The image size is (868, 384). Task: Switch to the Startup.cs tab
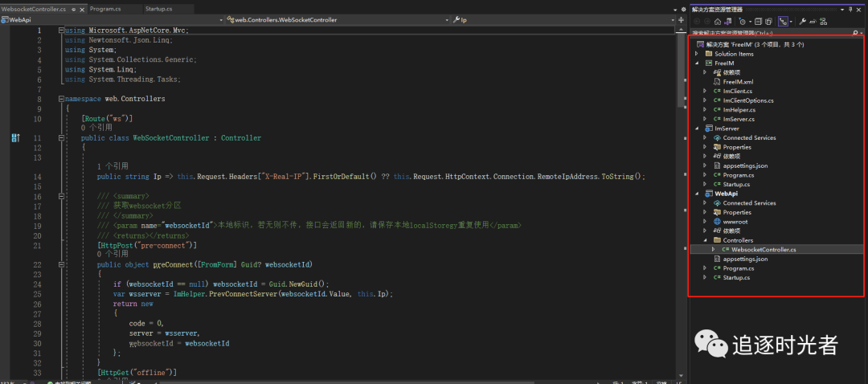click(x=158, y=8)
